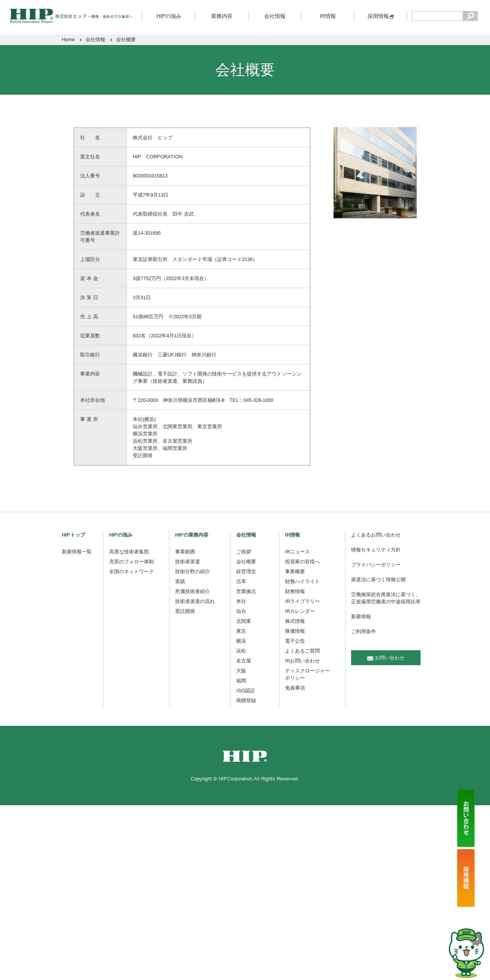Open the HIPトップ footer link
Image resolution: width=490 pixels, height=980 pixels.
74,535
